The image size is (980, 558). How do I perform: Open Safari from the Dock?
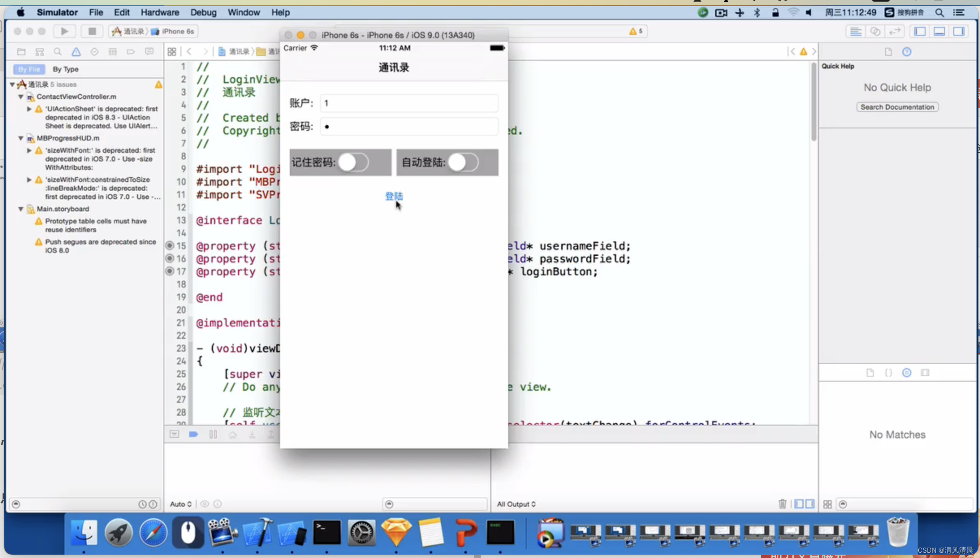pos(153,532)
